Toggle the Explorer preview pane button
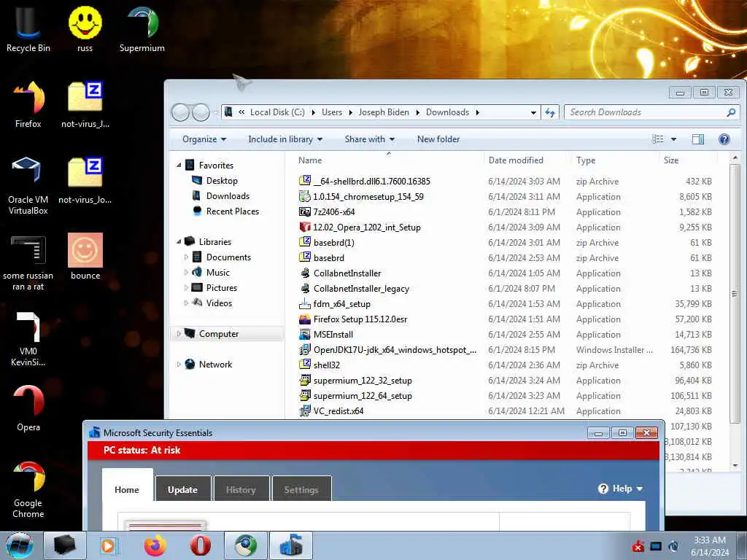Screen dimensions: 747x560 (x=698, y=139)
